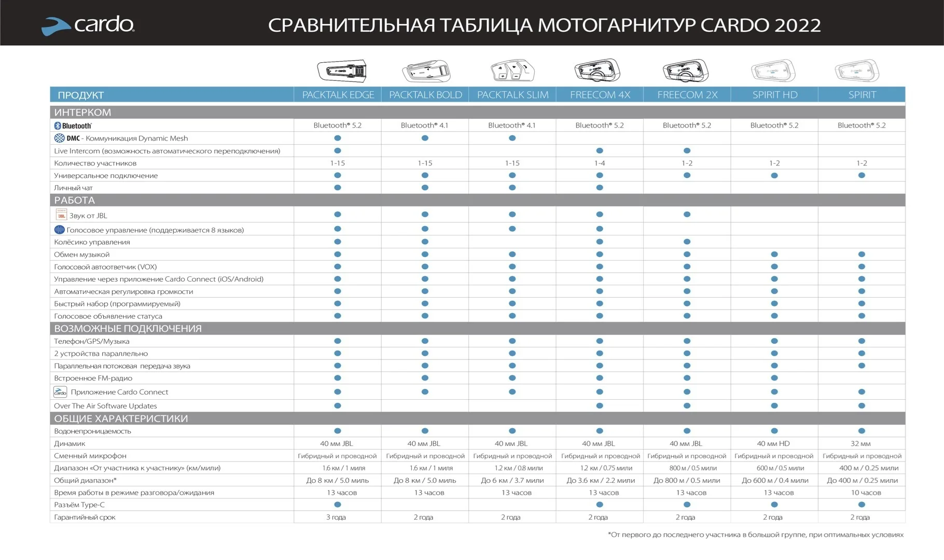
Task: Select the FREECOM 2X column header
Action: [687, 95]
